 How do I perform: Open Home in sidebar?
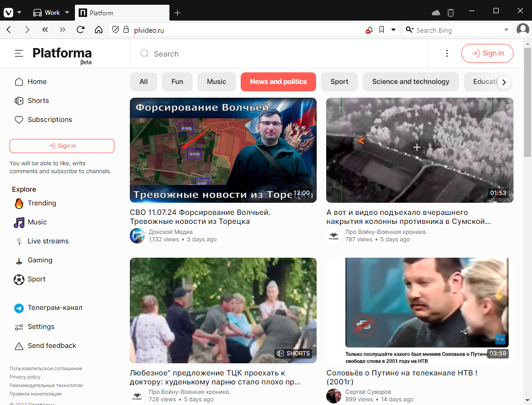click(31, 82)
